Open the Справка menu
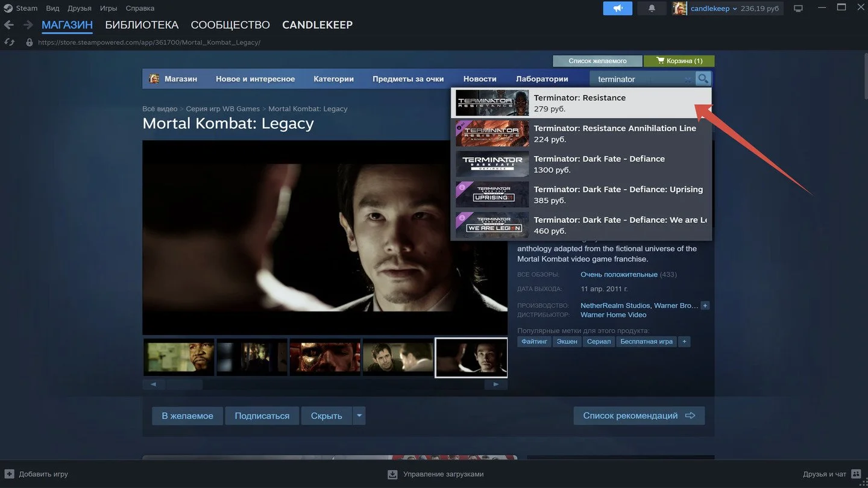Viewport: 868px width, 488px height. tap(140, 8)
